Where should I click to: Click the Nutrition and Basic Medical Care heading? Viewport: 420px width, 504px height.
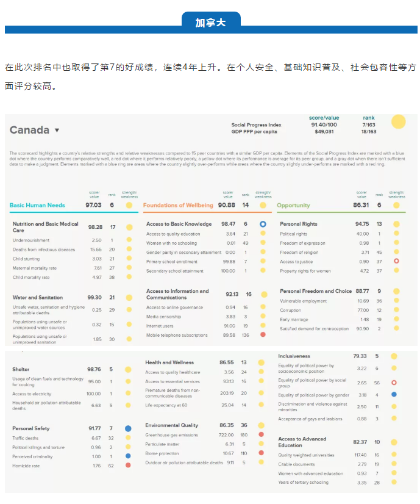pyautogui.click(x=45, y=227)
